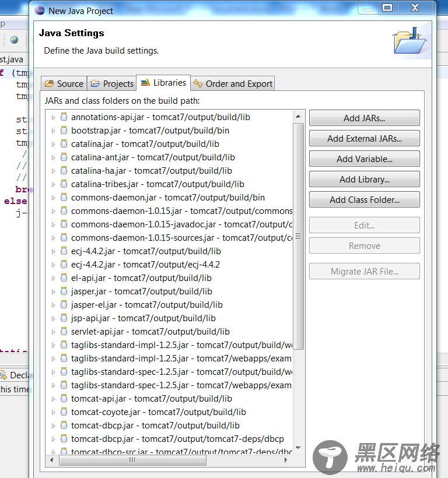Click the Eclipse icon in dialog title bar
Viewport: 448px width, 478px height.
(40, 10)
